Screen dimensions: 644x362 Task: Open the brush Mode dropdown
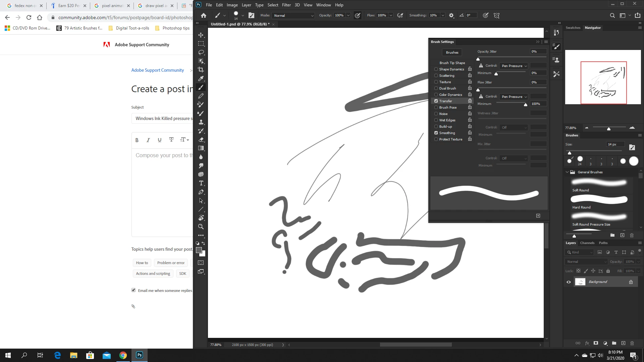coord(293,15)
